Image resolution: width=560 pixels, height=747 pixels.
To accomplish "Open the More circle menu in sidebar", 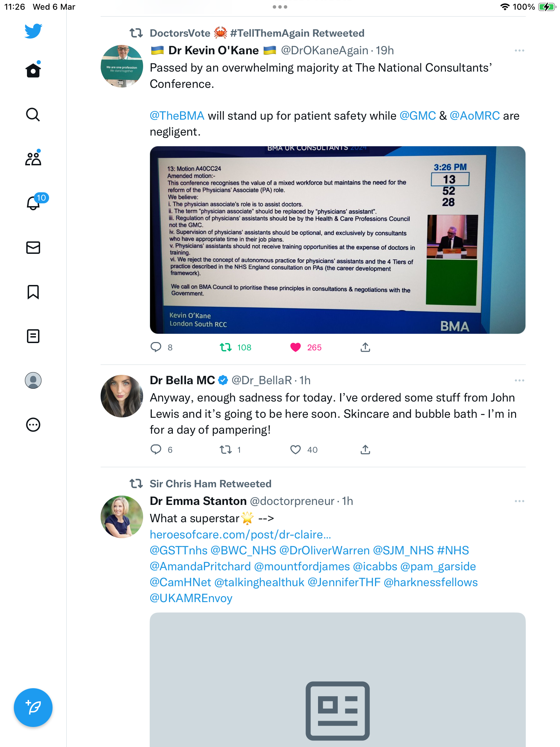I will click(33, 425).
